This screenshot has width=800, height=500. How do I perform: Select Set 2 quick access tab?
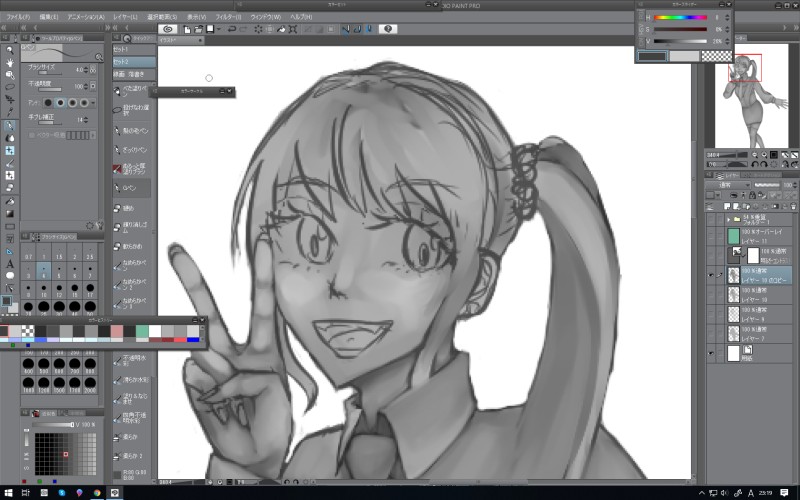tap(134, 62)
